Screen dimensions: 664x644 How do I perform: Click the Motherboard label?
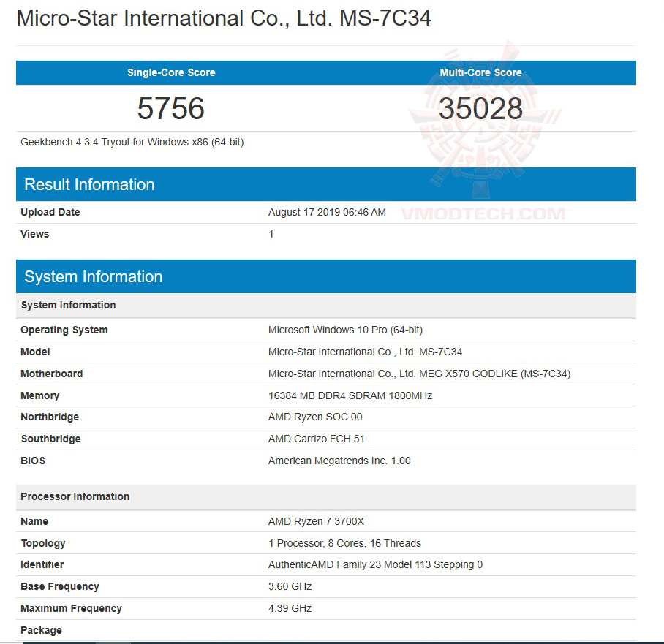point(52,374)
